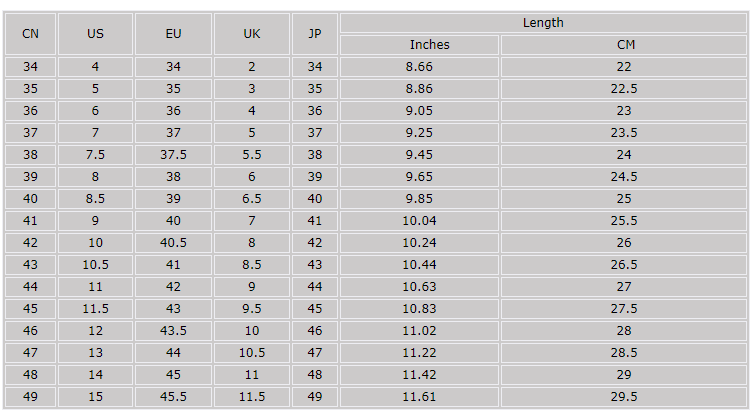Select the Inches sub-header
Image resolution: width=754 pixels, height=420 pixels.
[x=430, y=45]
